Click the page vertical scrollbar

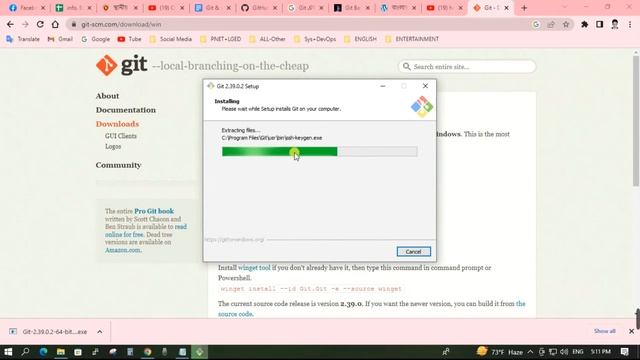click(x=636, y=120)
